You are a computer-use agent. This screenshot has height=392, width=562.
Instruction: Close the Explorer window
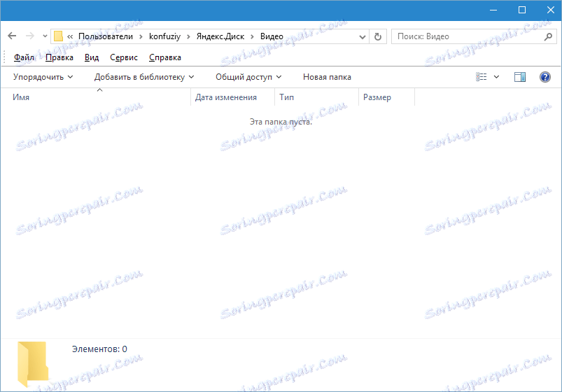551,10
